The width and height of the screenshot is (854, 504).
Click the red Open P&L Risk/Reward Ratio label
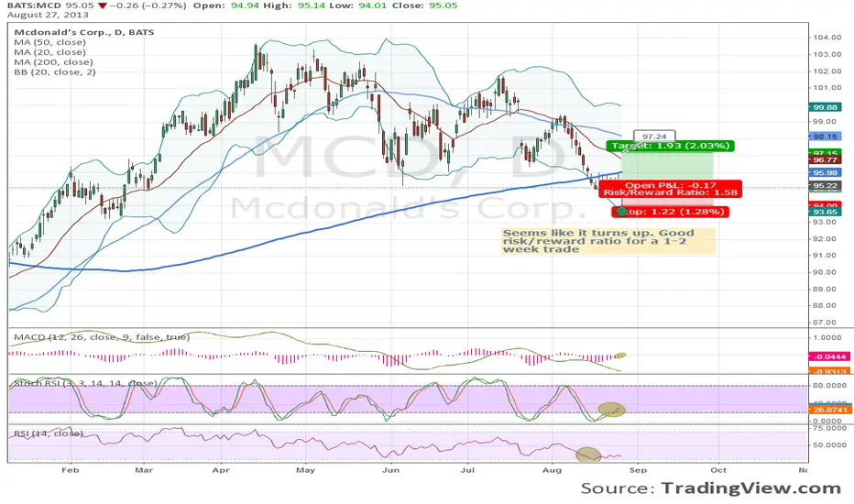671,189
